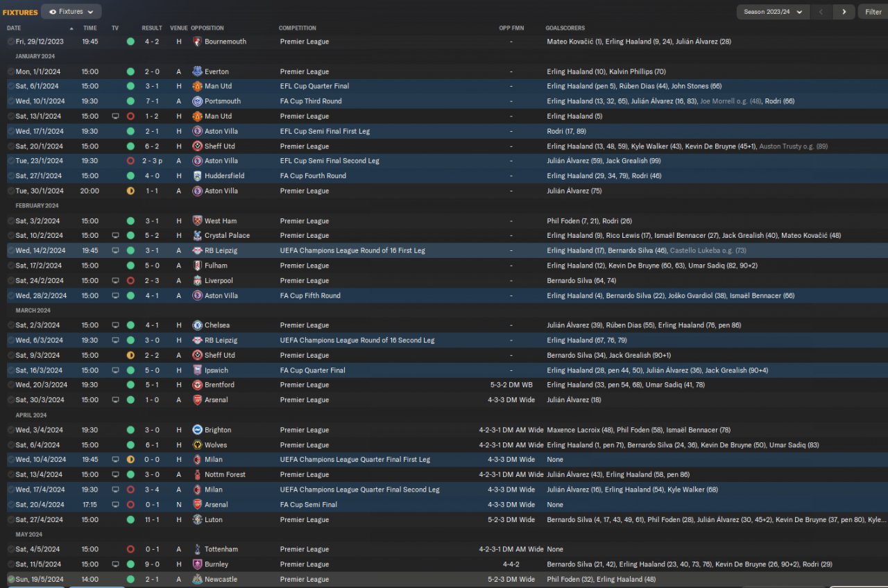The image size is (888, 588).
Task: Click the Newcastle club crest icon
Action: tap(197, 580)
